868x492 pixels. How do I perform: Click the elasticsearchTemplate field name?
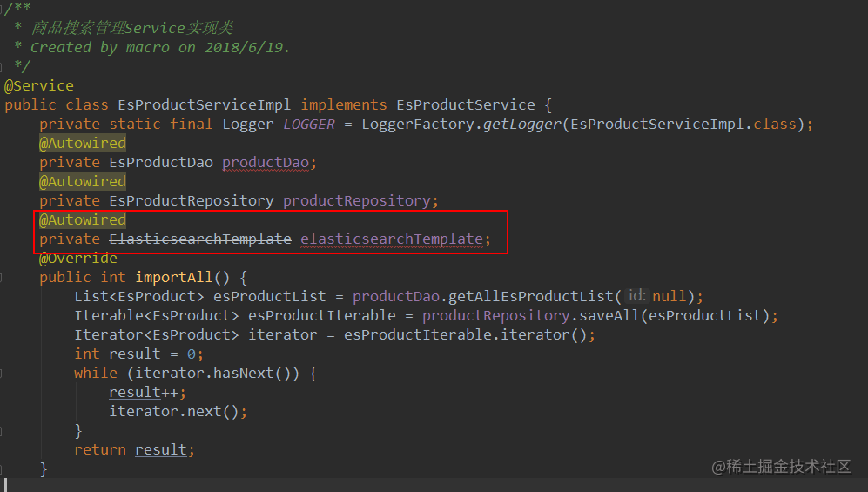coord(392,239)
